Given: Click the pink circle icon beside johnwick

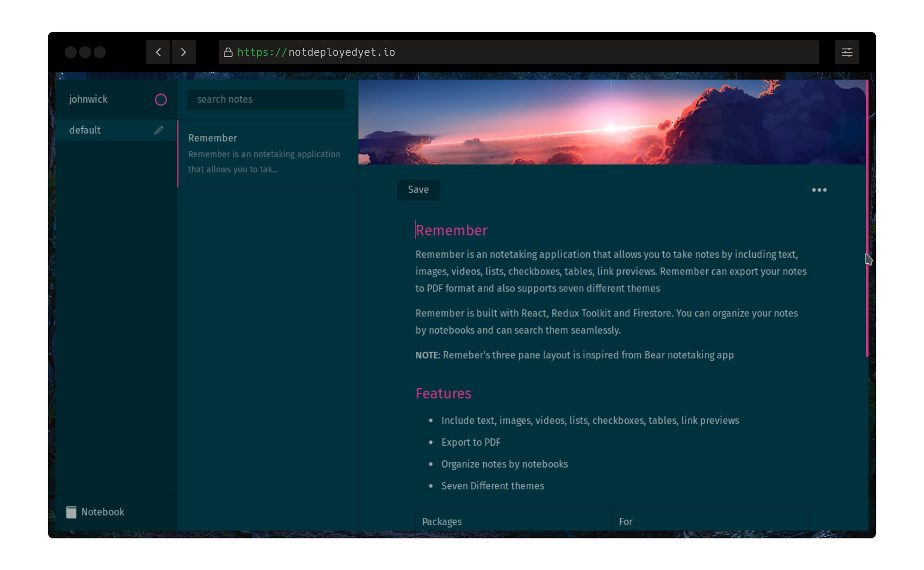Looking at the screenshot, I should (161, 100).
